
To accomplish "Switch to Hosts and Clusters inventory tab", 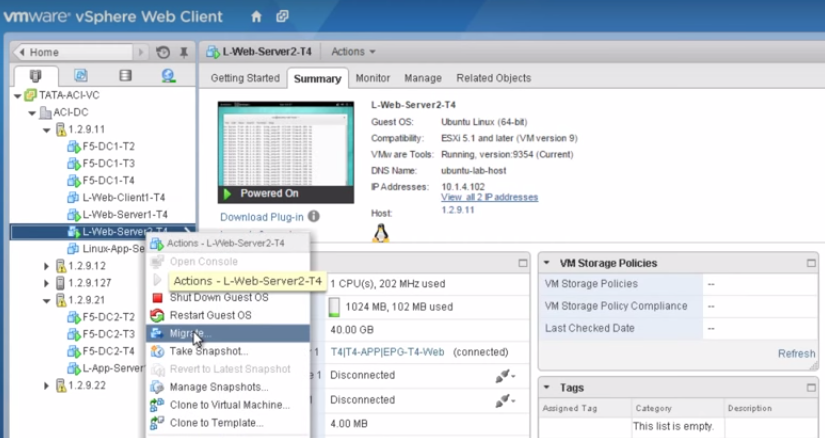I will [x=36, y=76].
